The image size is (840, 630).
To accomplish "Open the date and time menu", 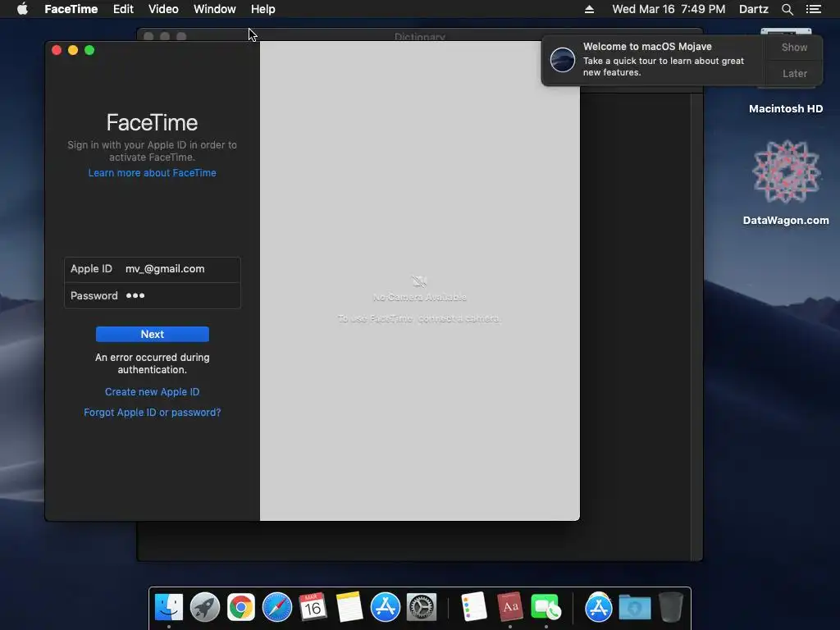I will click(669, 9).
